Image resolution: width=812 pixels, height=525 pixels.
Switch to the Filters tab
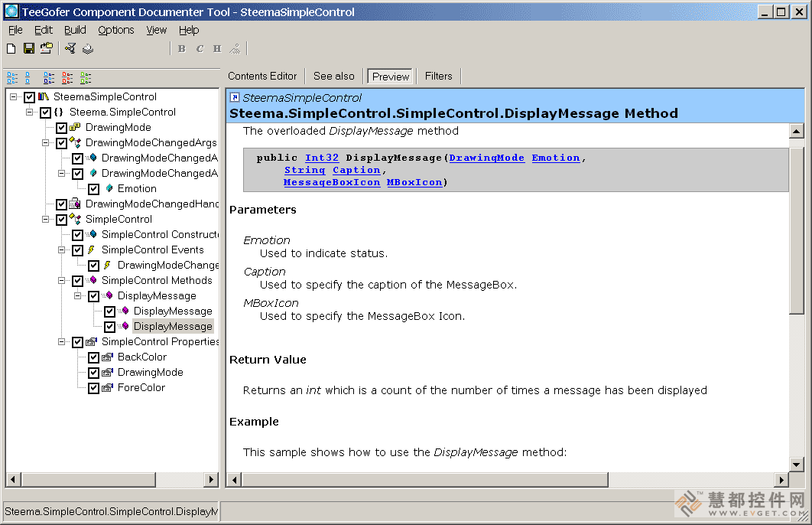439,77
